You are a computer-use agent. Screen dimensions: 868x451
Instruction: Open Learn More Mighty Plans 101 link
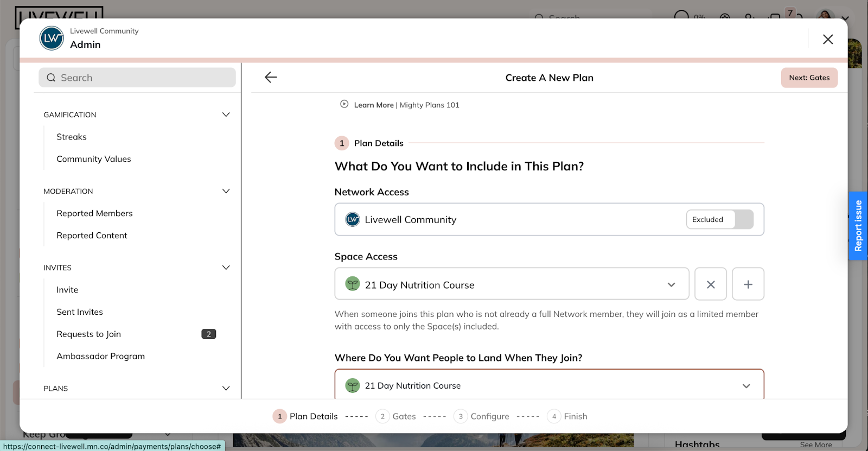point(406,105)
